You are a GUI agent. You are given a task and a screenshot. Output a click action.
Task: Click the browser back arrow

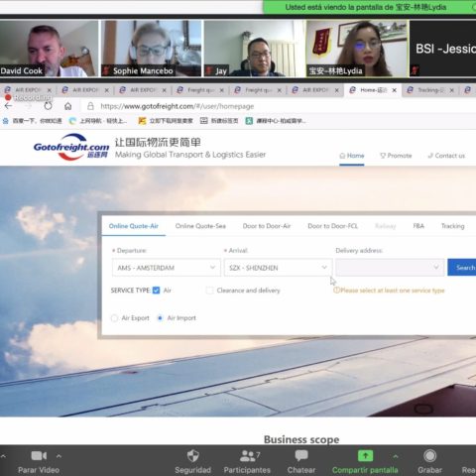[8, 106]
